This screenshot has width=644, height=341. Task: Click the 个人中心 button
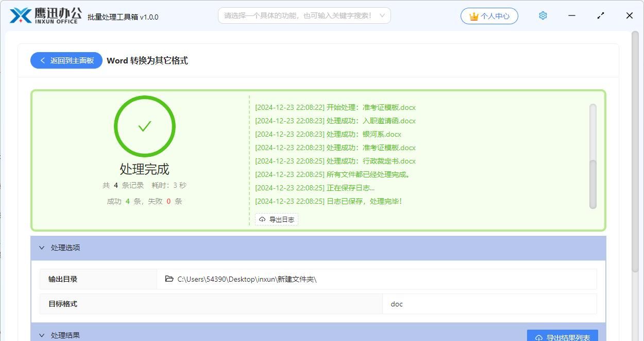coord(489,16)
